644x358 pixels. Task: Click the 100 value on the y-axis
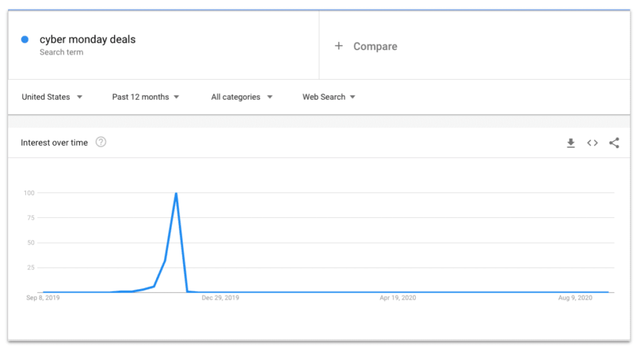point(29,193)
